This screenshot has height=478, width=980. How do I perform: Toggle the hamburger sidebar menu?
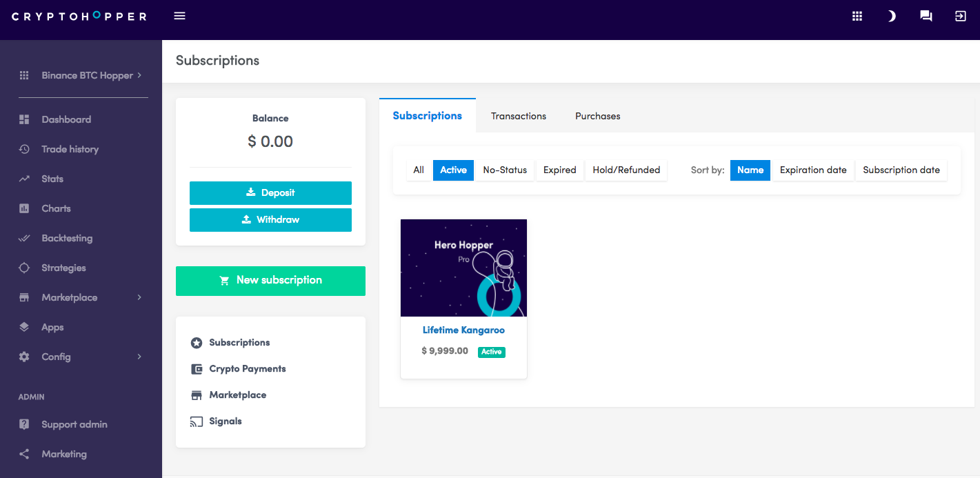pos(179,16)
